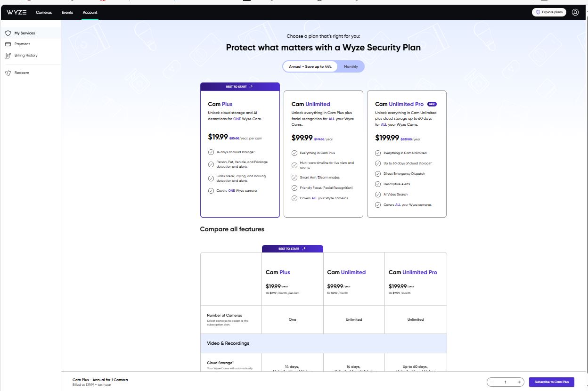The width and height of the screenshot is (588, 391).
Task: Click the 'Compare all features' heading
Action: point(232,229)
